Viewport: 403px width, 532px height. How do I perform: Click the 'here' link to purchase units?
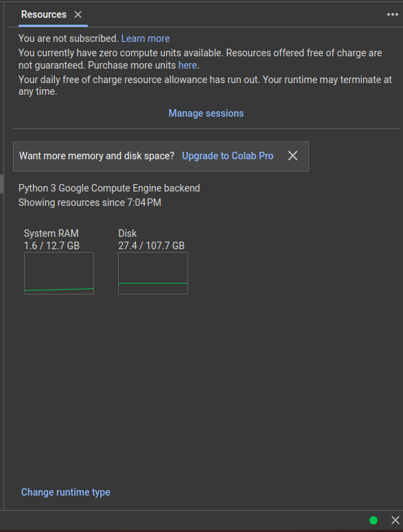point(187,65)
